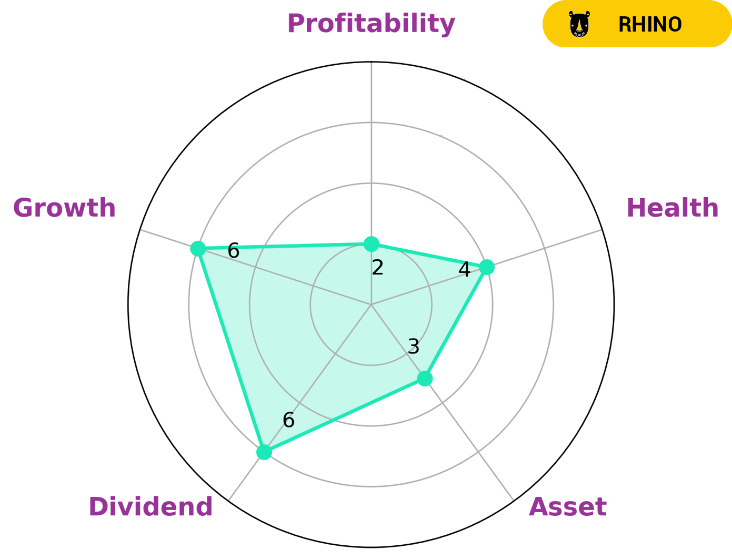Click the teal line between Dividend and Asset points
Screen dimensions: 732x560
[345, 415]
